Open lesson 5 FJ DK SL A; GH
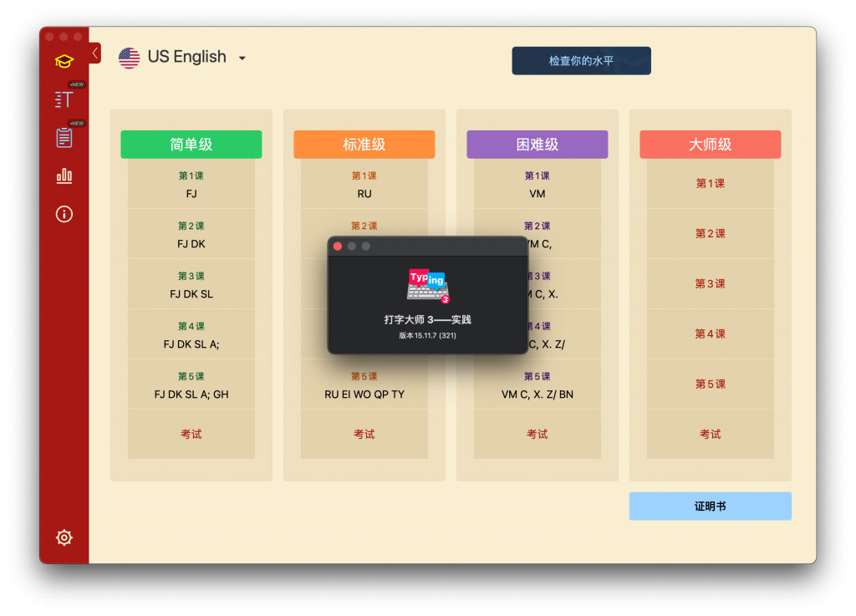 (x=191, y=384)
